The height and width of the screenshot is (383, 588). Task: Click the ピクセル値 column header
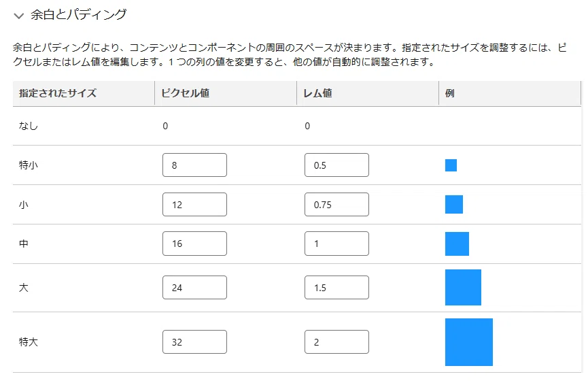click(186, 93)
